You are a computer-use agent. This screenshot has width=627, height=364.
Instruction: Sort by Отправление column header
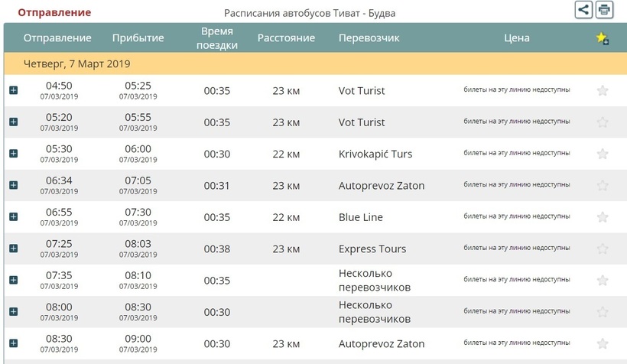57,38
